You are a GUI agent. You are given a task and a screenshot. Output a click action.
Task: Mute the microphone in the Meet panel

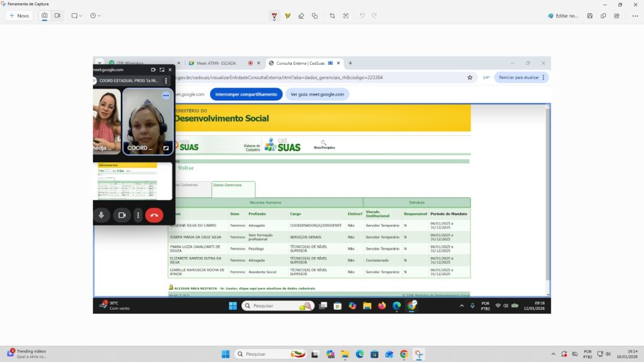[101, 216]
